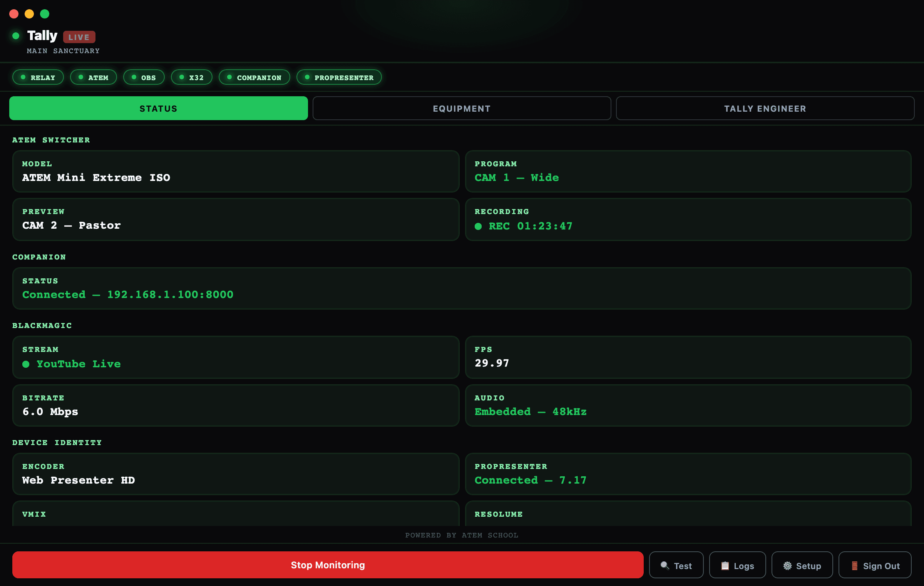This screenshot has height=586, width=924.
Task: Click the ATEM status pill
Action: pyautogui.click(x=93, y=77)
